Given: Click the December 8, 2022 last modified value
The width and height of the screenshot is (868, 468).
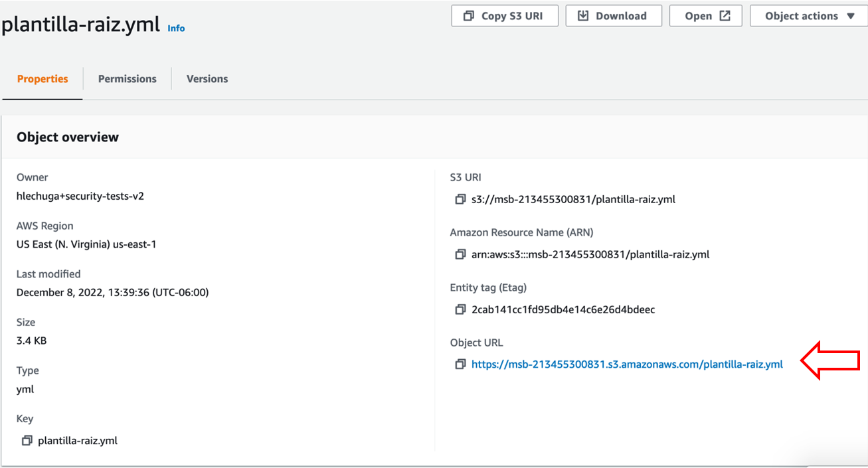Looking at the screenshot, I should point(113,292).
